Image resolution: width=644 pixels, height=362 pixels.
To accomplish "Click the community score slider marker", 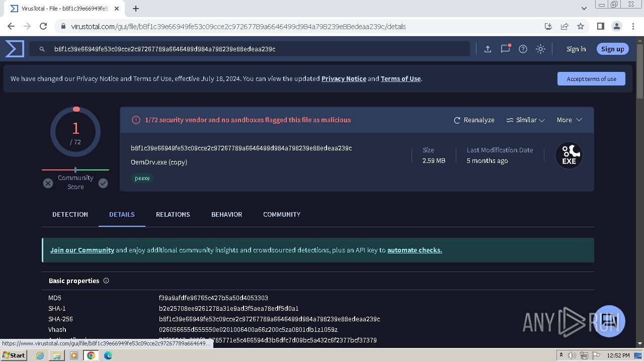I will tap(75, 170).
